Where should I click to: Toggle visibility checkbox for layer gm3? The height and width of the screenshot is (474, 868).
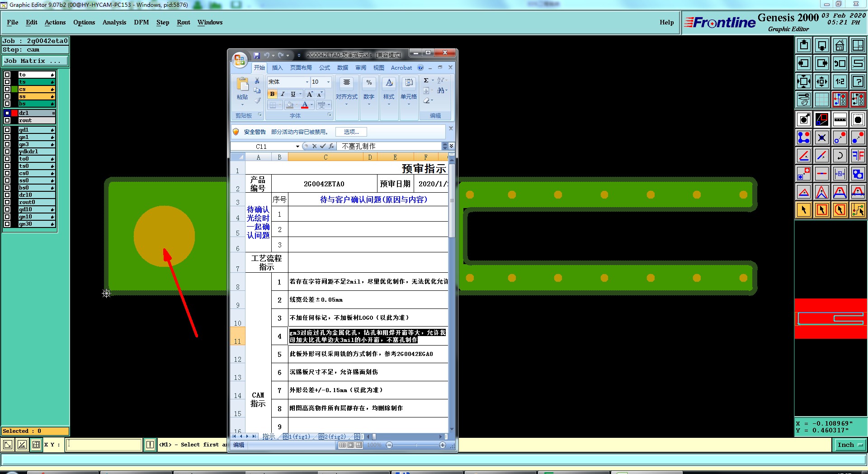7,144
